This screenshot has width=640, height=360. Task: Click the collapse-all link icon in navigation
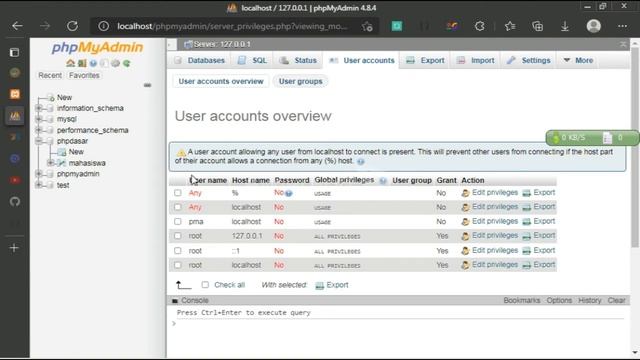147,85
